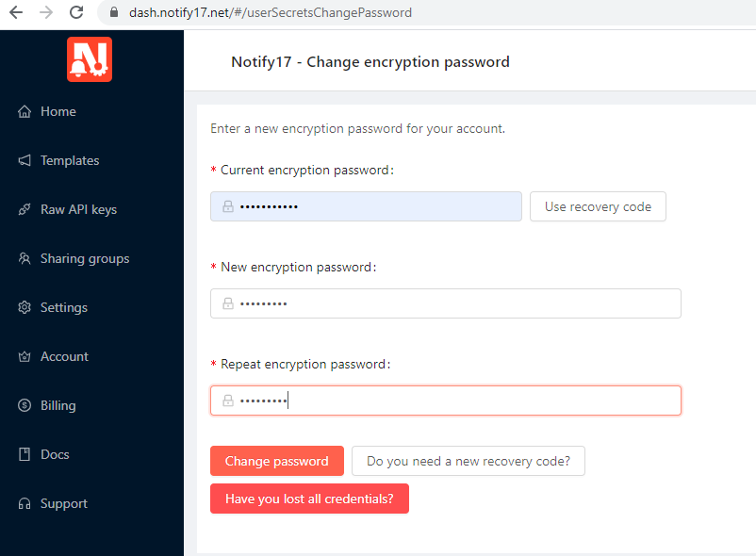Click the Change password button

(277, 461)
